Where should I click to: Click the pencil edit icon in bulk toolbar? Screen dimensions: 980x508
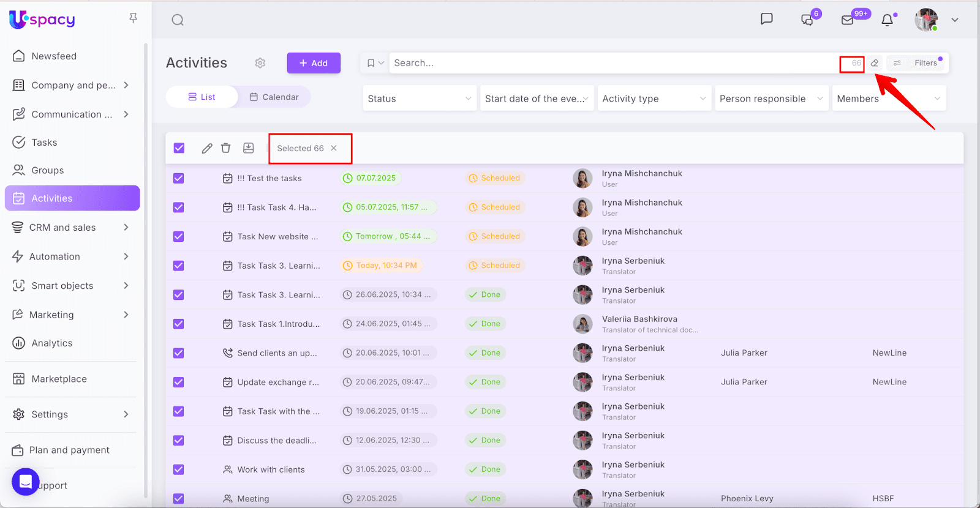point(207,148)
